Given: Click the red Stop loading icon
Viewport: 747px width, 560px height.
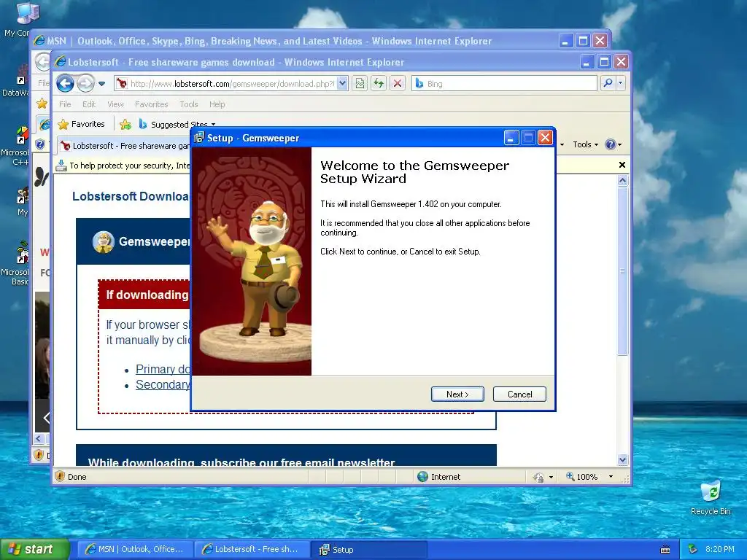Looking at the screenshot, I should click(x=398, y=84).
